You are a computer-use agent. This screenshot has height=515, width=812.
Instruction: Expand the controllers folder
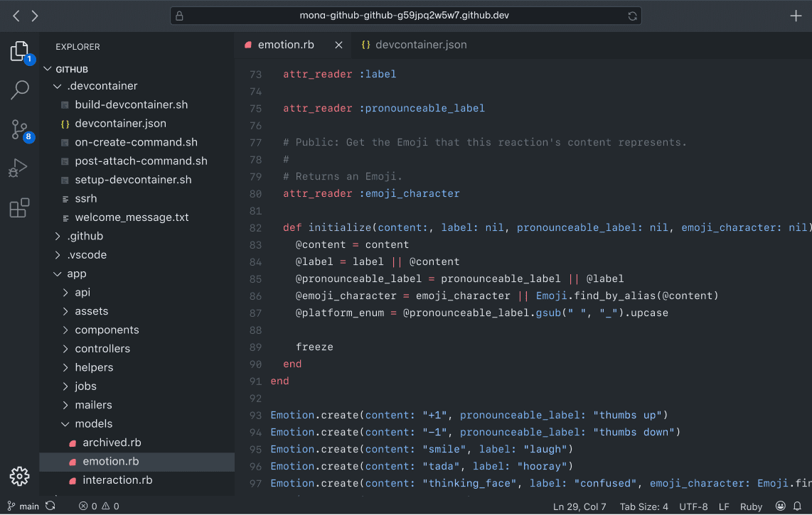click(x=102, y=349)
